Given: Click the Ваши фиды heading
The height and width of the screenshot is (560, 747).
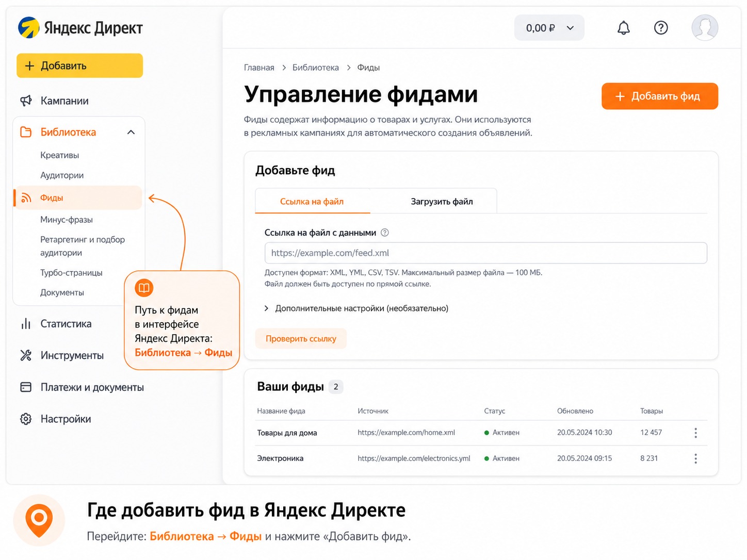Looking at the screenshot, I should [x=290, y=387].
